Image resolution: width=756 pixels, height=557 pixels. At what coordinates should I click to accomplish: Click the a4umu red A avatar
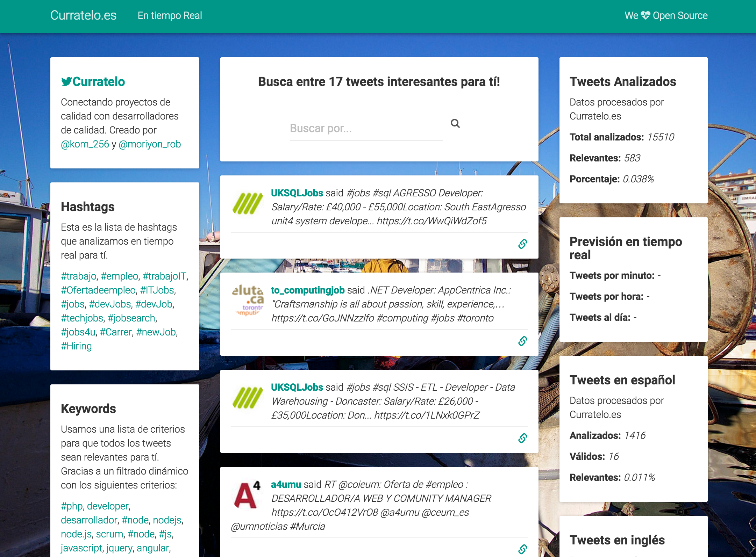[247, 495]
